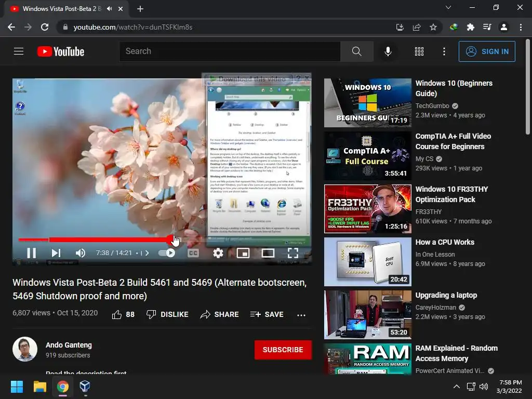Open RAM Explained video title
Image resolution: width=532 pixels, height=399 pixels.
456,353
